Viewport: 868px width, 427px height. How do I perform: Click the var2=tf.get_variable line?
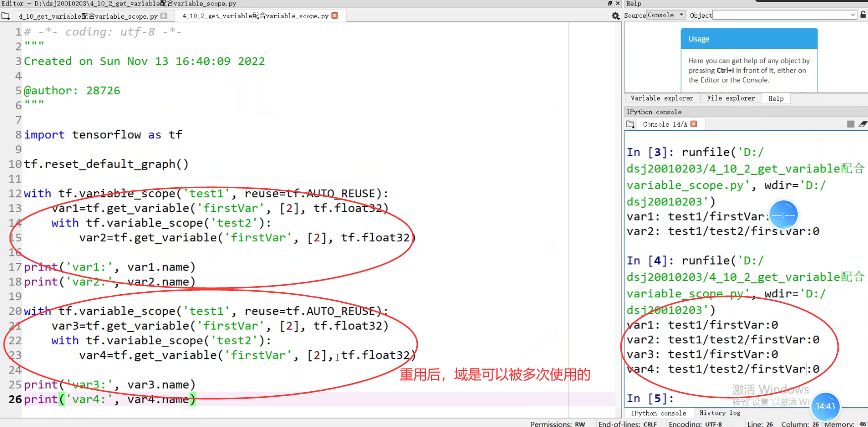point(247,238)
